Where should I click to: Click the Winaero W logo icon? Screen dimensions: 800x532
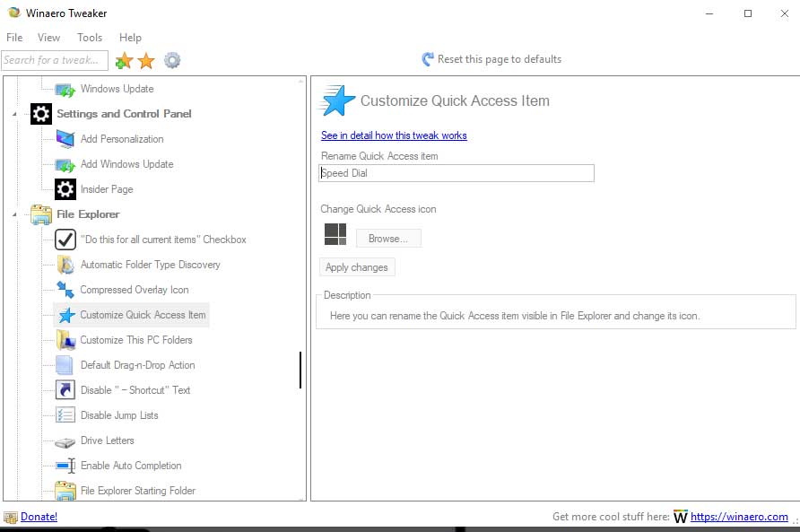(681, 517)
